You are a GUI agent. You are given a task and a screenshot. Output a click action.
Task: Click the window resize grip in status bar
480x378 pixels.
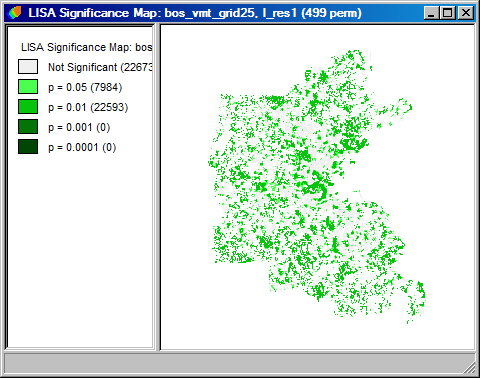469,367
